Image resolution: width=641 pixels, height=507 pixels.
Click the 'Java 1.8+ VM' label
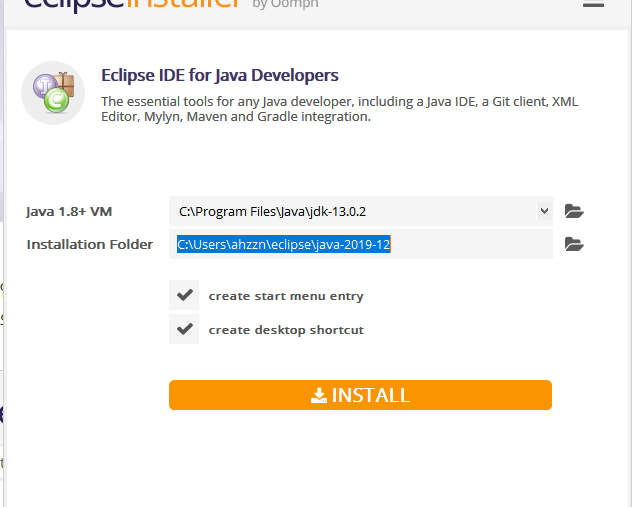point(69,211)
